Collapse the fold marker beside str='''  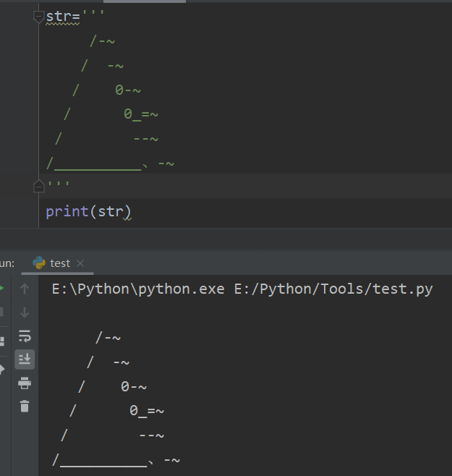39,17
